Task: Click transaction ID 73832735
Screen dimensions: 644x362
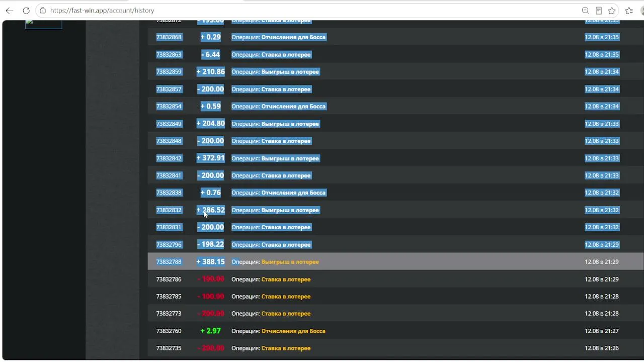Action: click(x=169, y=348)
